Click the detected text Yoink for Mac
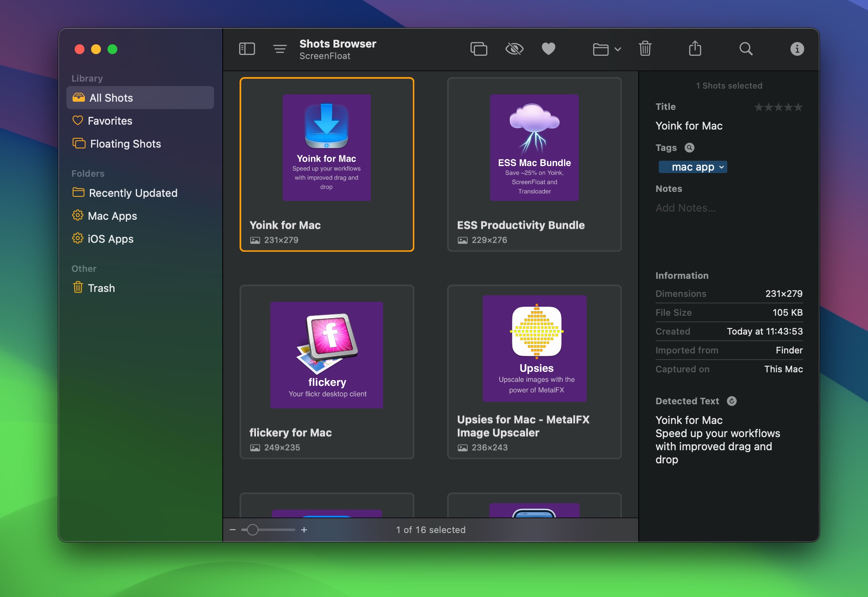Screen dimensions: 868x597 (689, 420)
